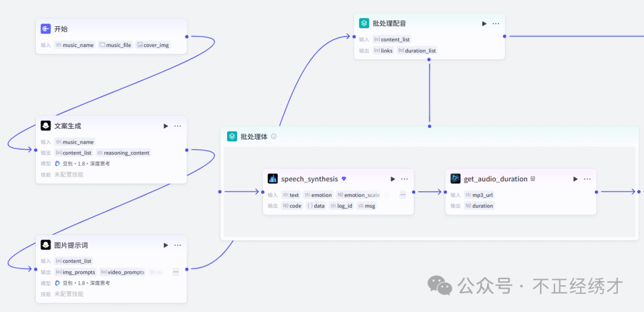The width and height of the screenshot is (644, 312).
Task: Click the 文案生成 node icon
Action: point(46,126)
